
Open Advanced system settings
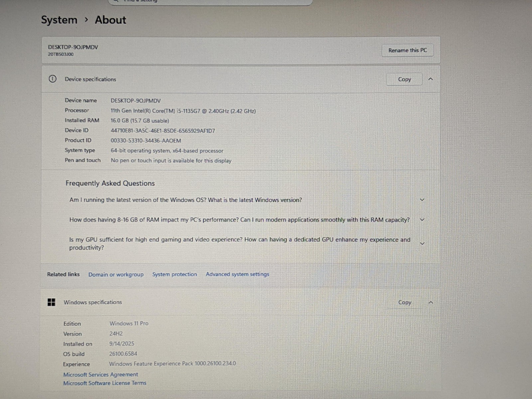[237, 274]
